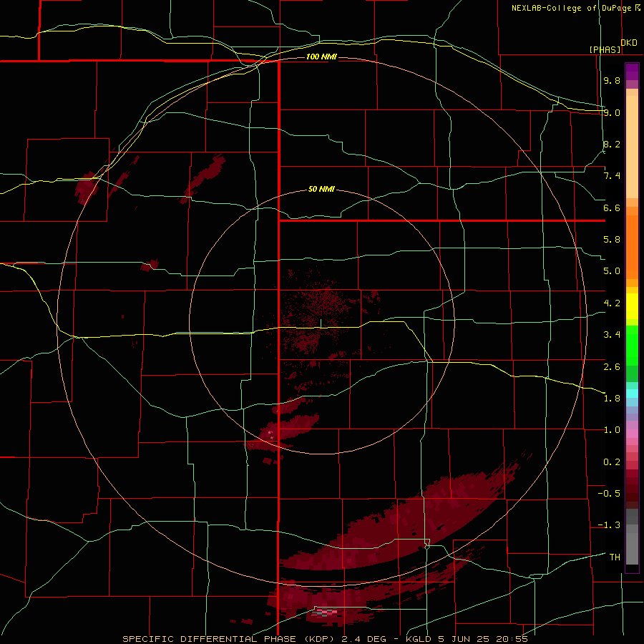644x644 pixels.
Task: Click the 7.4 scale value
Action: coord(612,176)
